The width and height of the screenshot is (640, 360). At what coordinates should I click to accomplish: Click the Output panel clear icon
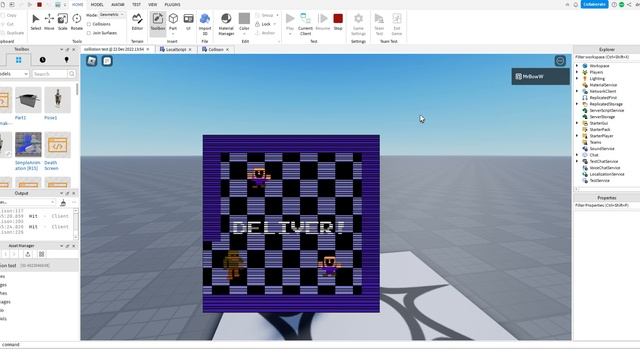[x=63, y=202]
